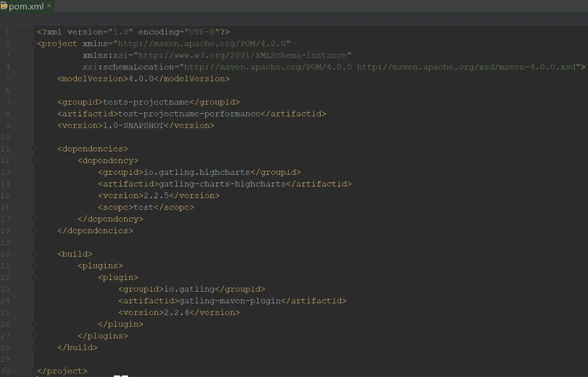Screen dimensions: 588x377
Task: Click the 1.0-SNAPSHOT version value
Action: 133,125
